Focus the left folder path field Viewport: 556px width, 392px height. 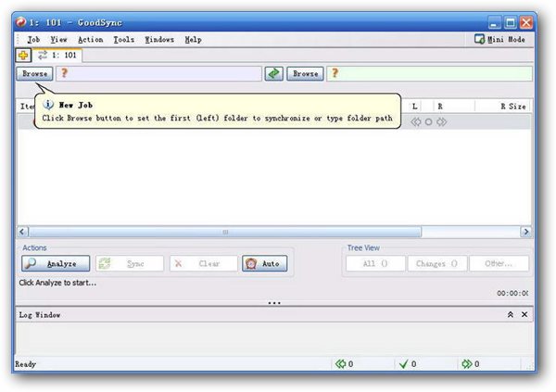tap(158, 74)
